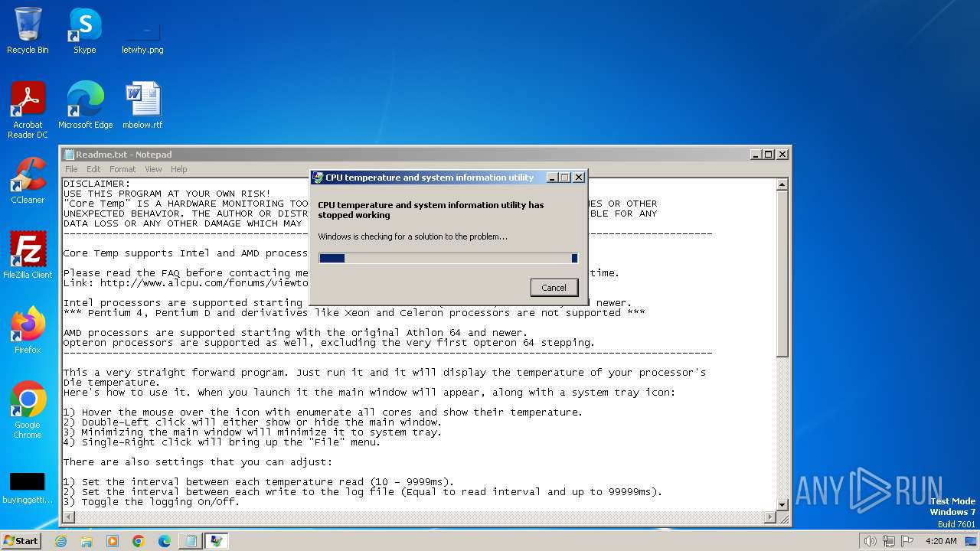The height and width of the screenshot is (551, 980).
Task: Open the volume control in the system tray
Action: coord(870,541)
